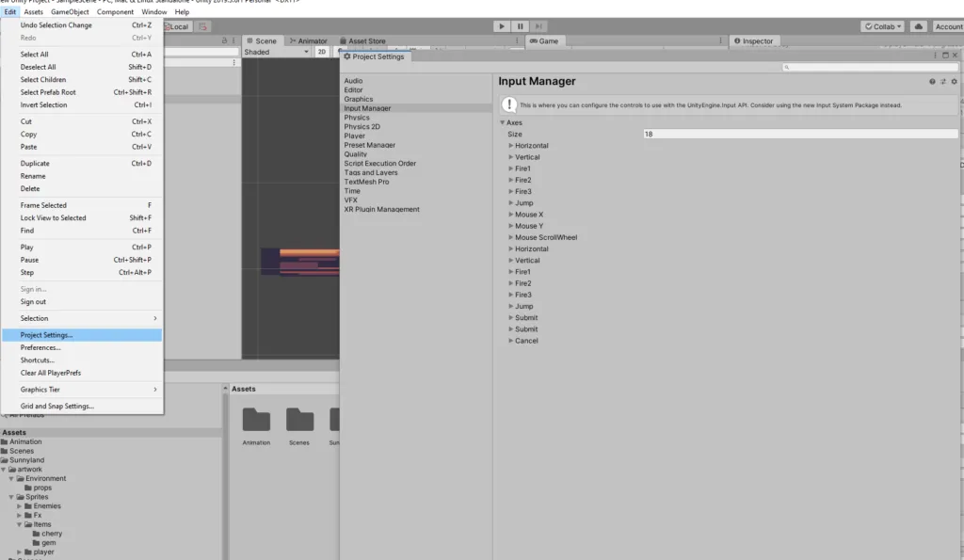Image resolution: width=964 pixels, height=560 pixels.
Task: Collapse the Environment folder arrow
Action: [11, 478]
